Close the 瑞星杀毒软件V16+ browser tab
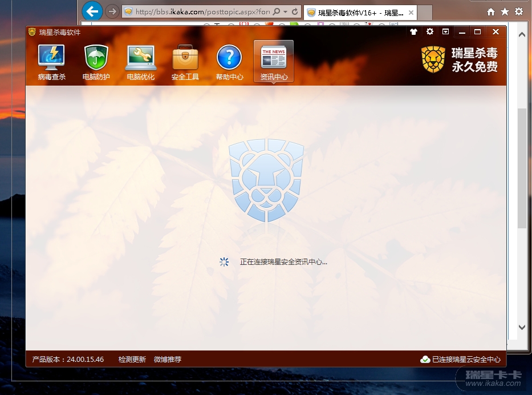 click(x=411, y=13)
